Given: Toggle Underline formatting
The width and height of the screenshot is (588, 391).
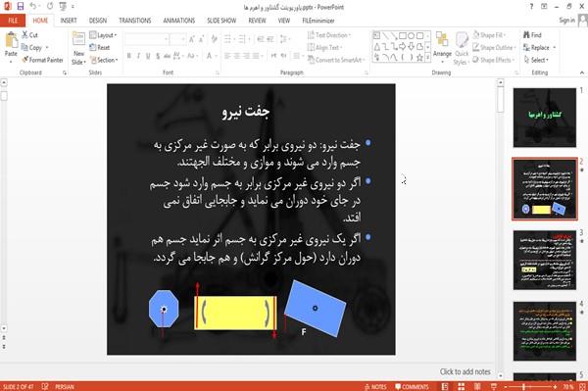Looking at the screenshot, I should [148, 56].
